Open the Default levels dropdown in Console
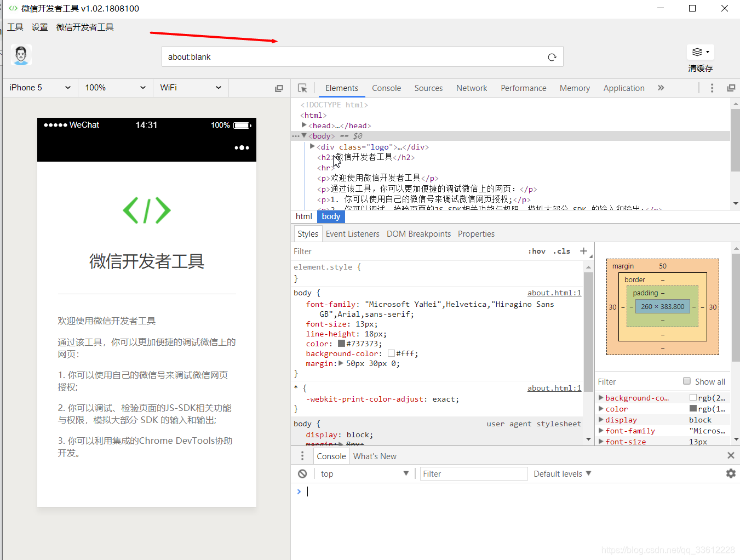740x560 pixels. (x=561, y=473)
